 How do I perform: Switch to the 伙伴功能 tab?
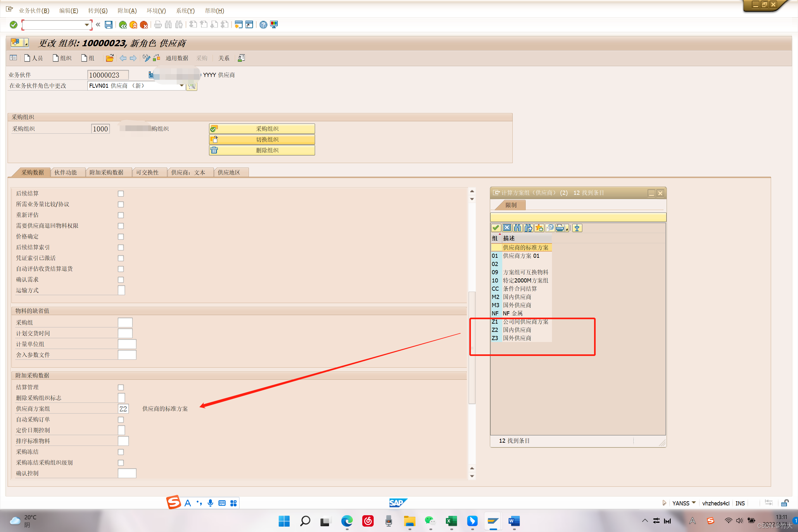tap(66, 172)
